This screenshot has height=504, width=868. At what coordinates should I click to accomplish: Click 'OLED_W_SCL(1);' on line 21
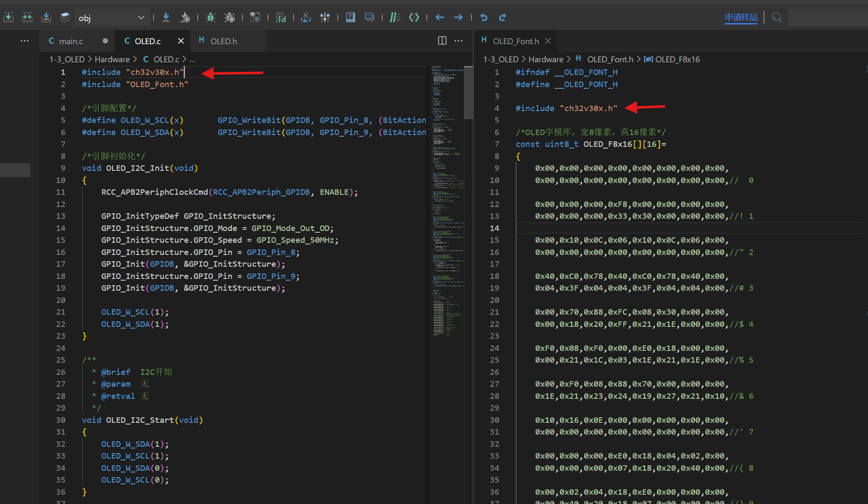(135, 312)
